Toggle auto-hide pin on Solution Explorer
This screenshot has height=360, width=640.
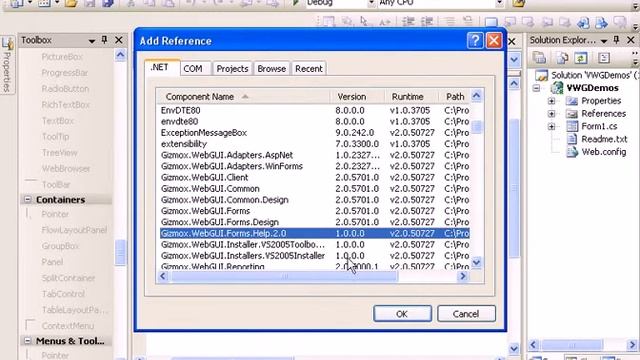[x=616, y=40]
